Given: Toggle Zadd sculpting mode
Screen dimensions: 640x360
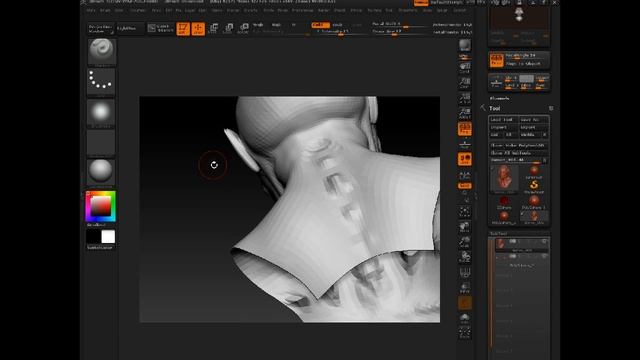Looking at the screenshot, I should [320, 25].
